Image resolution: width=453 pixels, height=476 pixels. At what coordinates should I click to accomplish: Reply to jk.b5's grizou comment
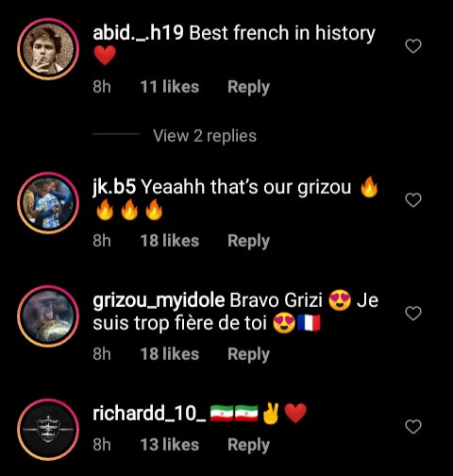click(248, 241)
